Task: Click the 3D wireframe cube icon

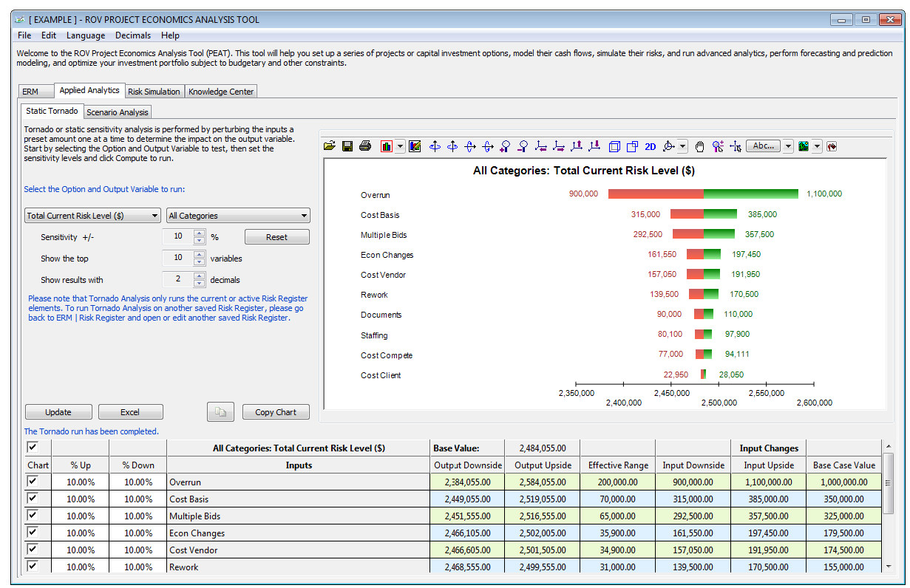Action: 614,146
